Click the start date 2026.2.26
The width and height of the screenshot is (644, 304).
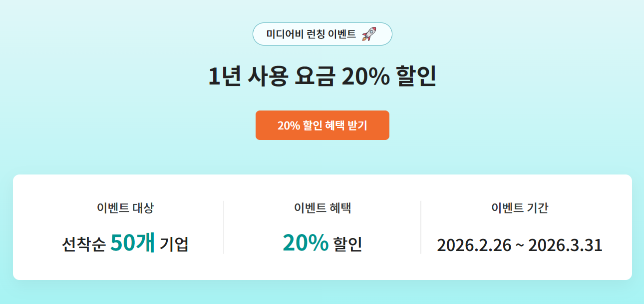(474, 245)
